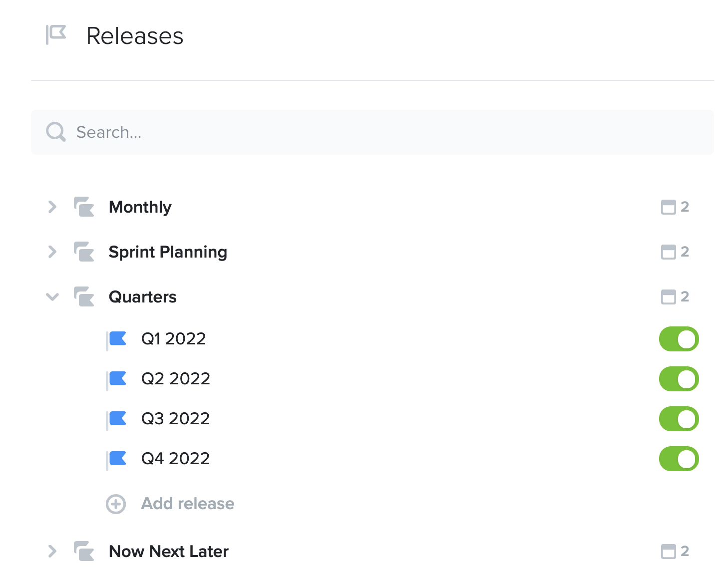Image resolution: width=728 pixels, height=575 pixels.
Task: Click the Monthly release group icon
Action: [x=84, y=207]
